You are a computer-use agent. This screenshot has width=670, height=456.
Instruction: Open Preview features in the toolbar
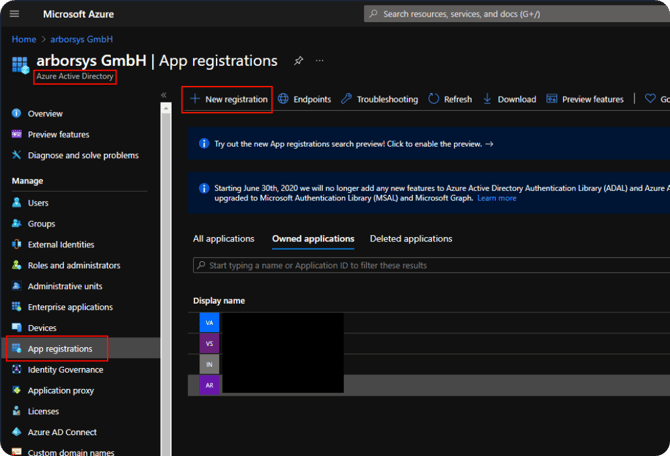coord(584,99)
